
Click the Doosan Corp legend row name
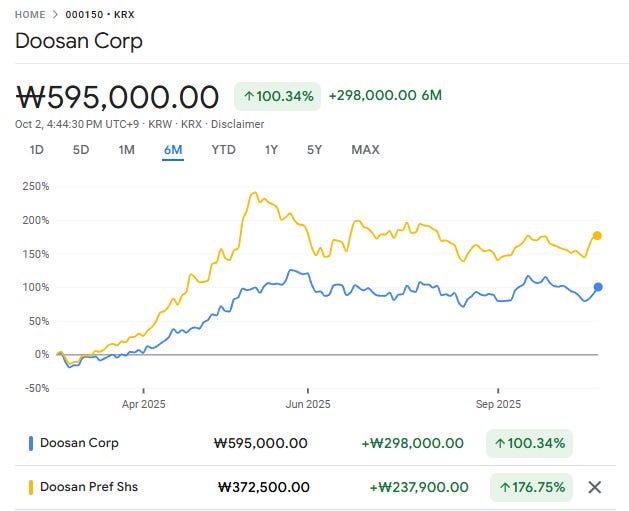tap(79, 443)
